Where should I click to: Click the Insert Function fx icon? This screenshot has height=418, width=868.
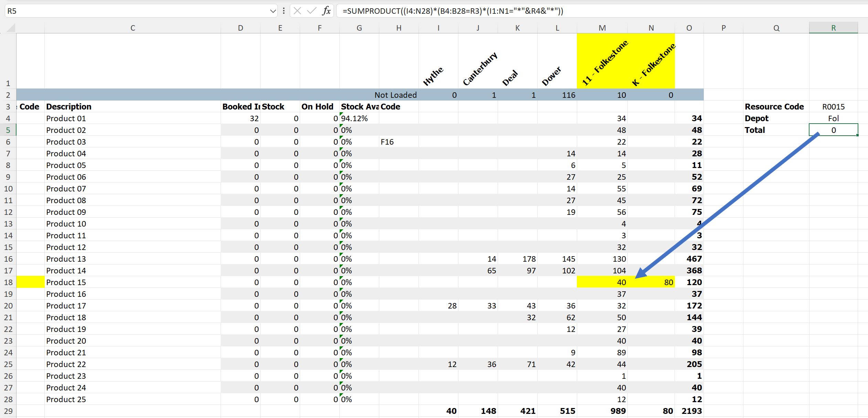click(326, 11)
